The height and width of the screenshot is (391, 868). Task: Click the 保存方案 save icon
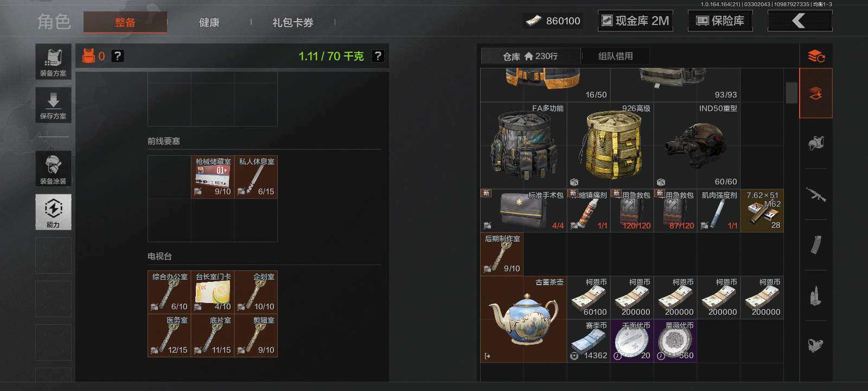pos(53,105)
